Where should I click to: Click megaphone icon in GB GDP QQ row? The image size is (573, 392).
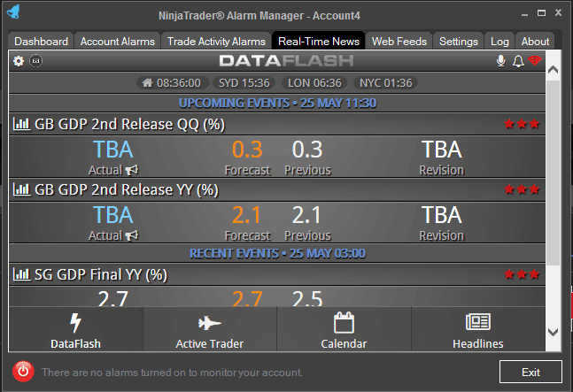tap(132, 170)
